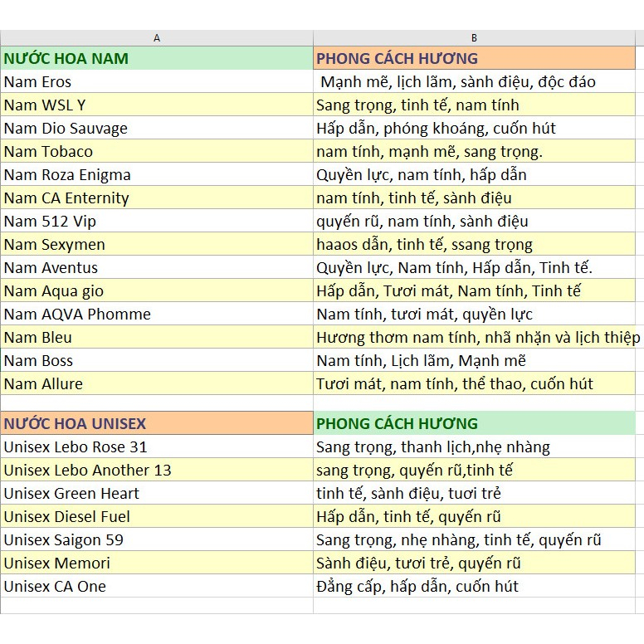Screen dimensions: 644x644
Task: Click the Unisex Green Heart cell
Action: (157, 493)
